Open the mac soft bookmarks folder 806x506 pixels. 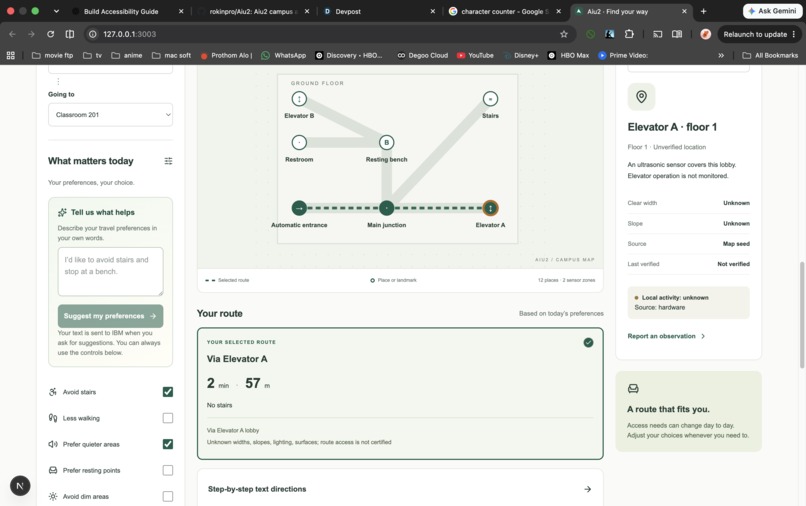tap(172, 55)
